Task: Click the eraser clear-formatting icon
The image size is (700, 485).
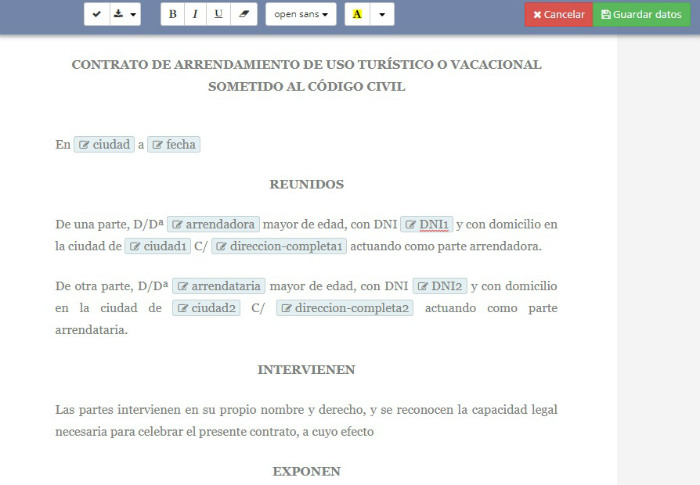Action: click(x=244, y=14)
